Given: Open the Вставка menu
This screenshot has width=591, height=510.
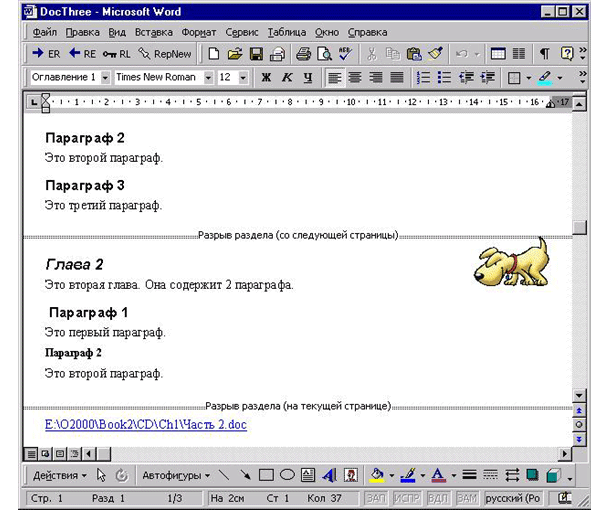Looking at the screenshot, I should 154,32.
